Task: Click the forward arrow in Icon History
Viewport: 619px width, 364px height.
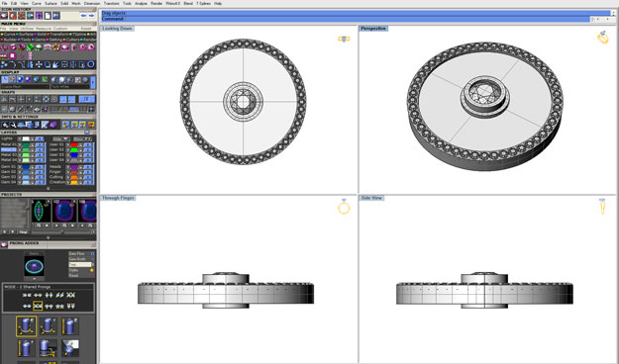Action: tap(91, 16)
